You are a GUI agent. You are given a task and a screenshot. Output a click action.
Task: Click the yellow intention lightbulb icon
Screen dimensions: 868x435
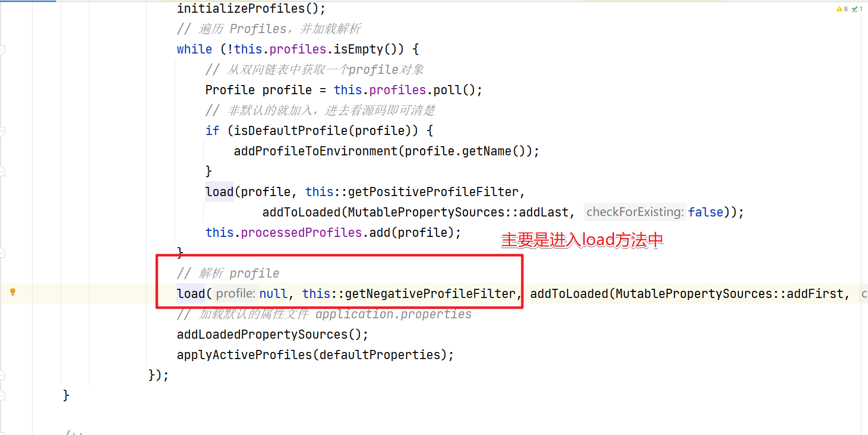[13, 292]
